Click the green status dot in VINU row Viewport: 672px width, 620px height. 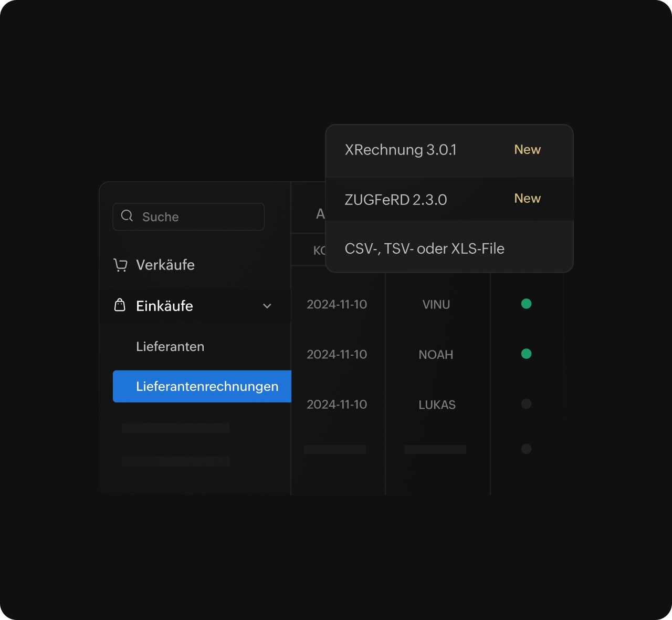pyautogui.click(x=526, y=304)
